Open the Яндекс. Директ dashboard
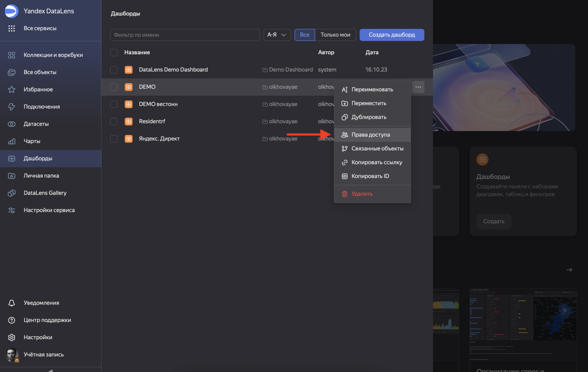588x372 pixels. coord(159,139)
